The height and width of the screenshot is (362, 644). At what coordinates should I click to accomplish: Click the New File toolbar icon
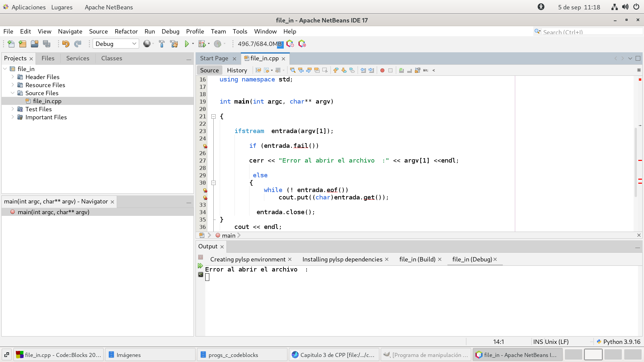coord(11,44)
